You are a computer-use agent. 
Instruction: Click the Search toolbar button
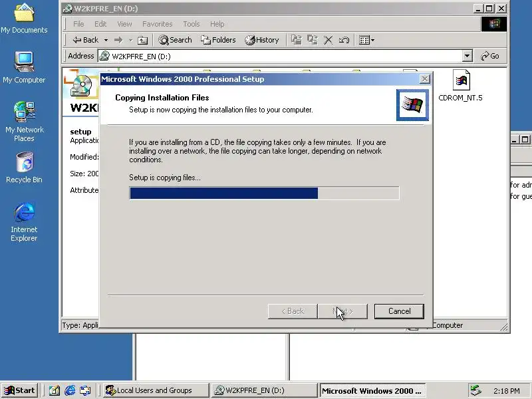click(175, 40)
